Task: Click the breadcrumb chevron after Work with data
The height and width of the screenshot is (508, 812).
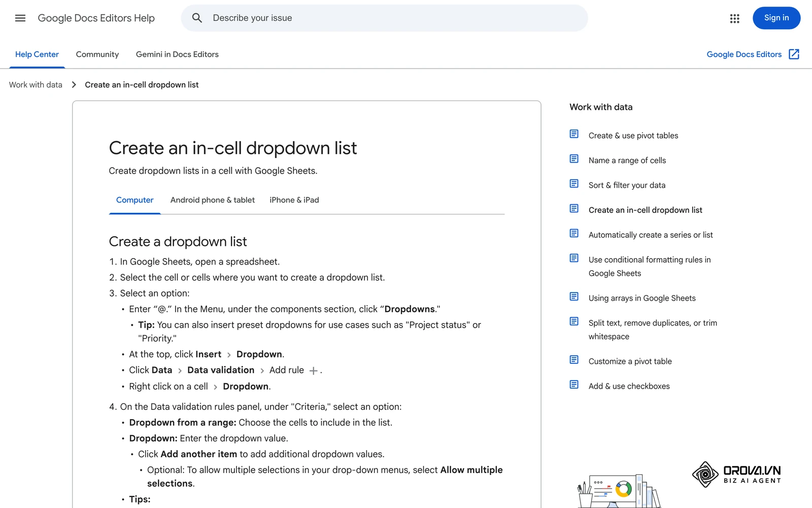Action: (x=74, y=85)
